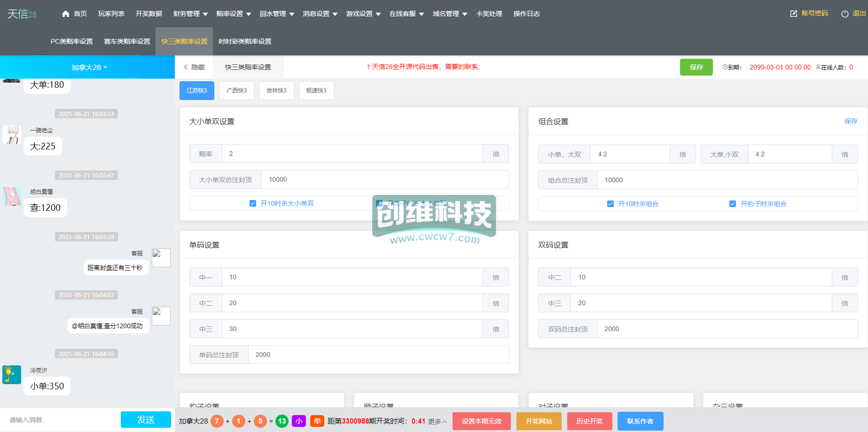Click the clock icon beside 到期
868x432 pixels.
pyautogui.click(x=725, y=67)
